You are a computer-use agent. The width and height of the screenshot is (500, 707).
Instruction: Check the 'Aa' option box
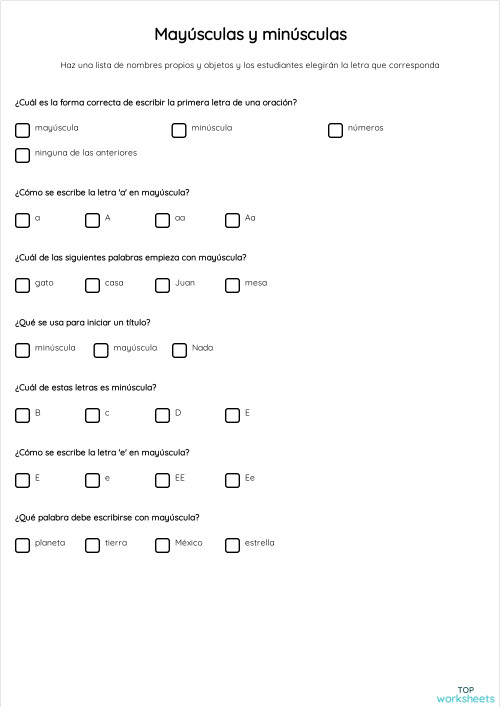[232, 220]
